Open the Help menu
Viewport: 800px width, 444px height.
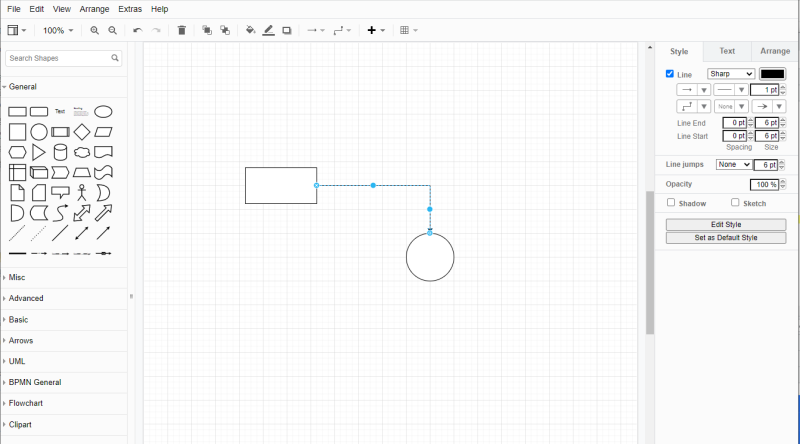160,9
